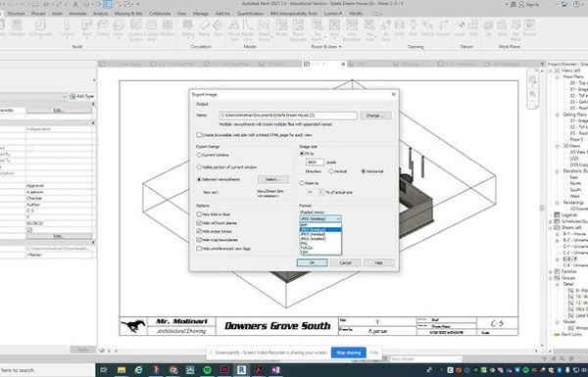Choose PNG from format list
The image size is (588, 377).
(320, 243)
